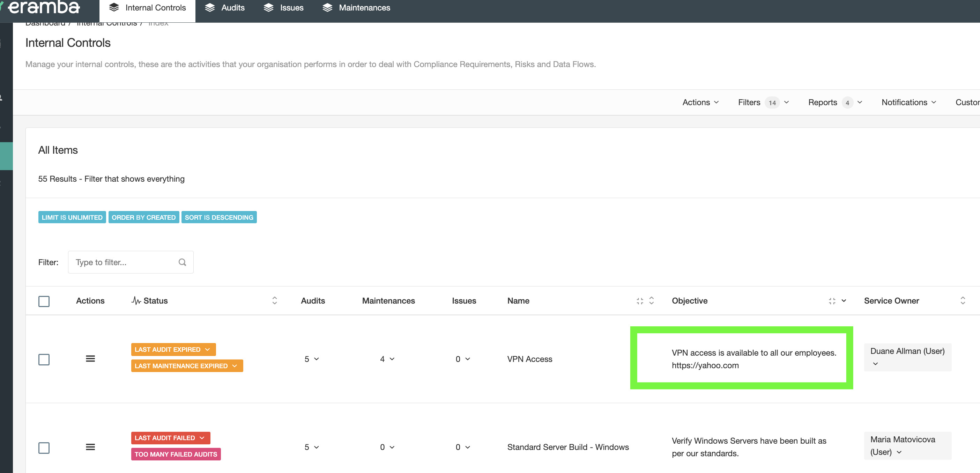
Task: Open the Objective column chevron
Action: tap(844, 301)
